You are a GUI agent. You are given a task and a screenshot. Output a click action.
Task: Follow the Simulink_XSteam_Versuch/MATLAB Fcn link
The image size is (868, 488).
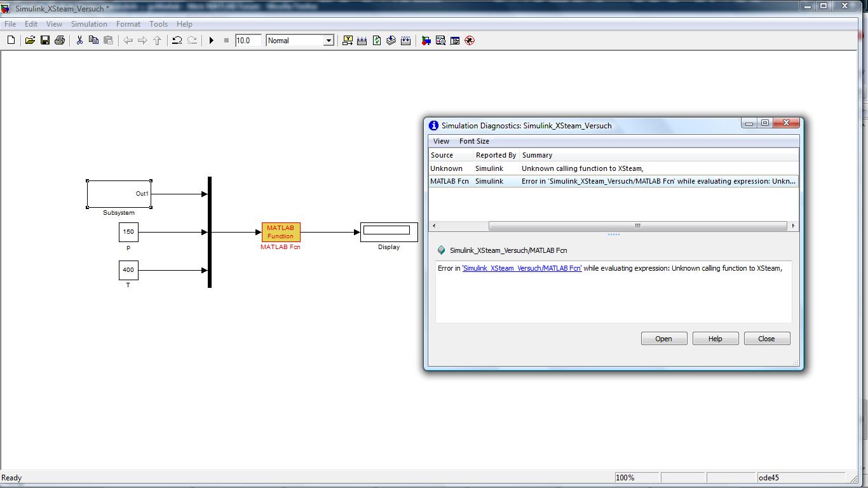point(522,268)
